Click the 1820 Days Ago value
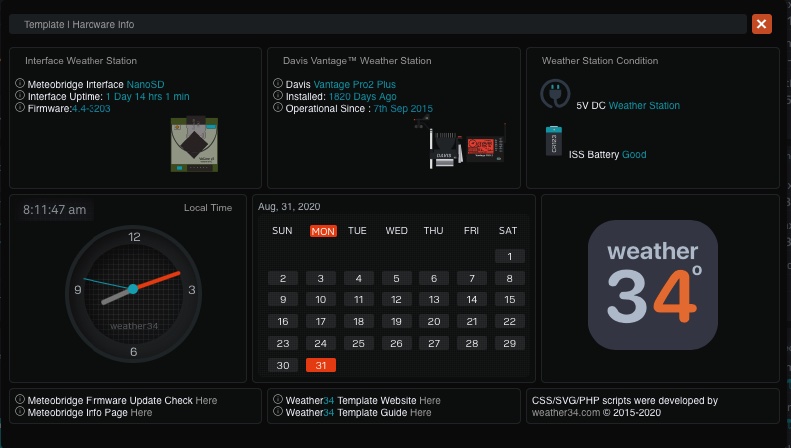Image resolution: width=791 pixels, height=448 pixels. 363,96
